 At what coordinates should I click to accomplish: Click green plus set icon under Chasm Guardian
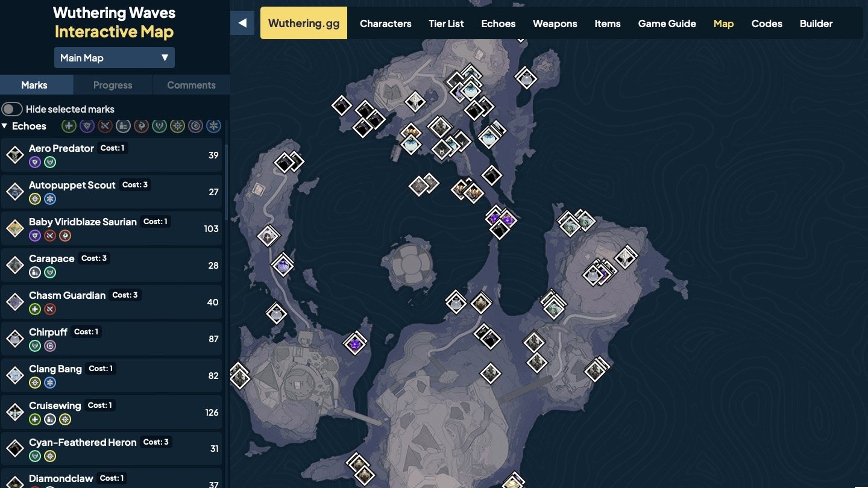[35, 309]
